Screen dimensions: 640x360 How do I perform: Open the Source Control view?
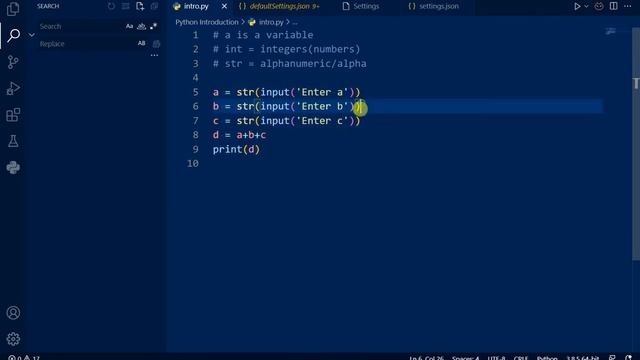(13, 62)
